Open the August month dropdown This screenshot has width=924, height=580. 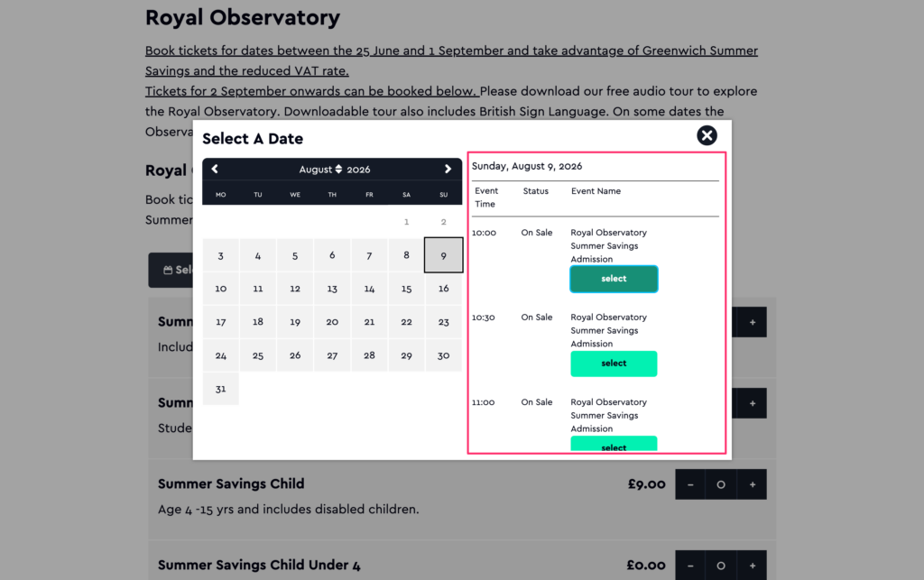tap(320, 169)
